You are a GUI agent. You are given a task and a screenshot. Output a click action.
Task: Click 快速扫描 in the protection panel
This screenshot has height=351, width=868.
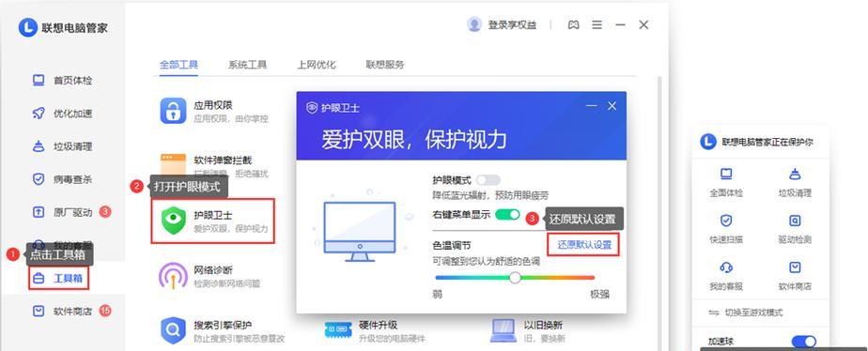coord(726,229)
